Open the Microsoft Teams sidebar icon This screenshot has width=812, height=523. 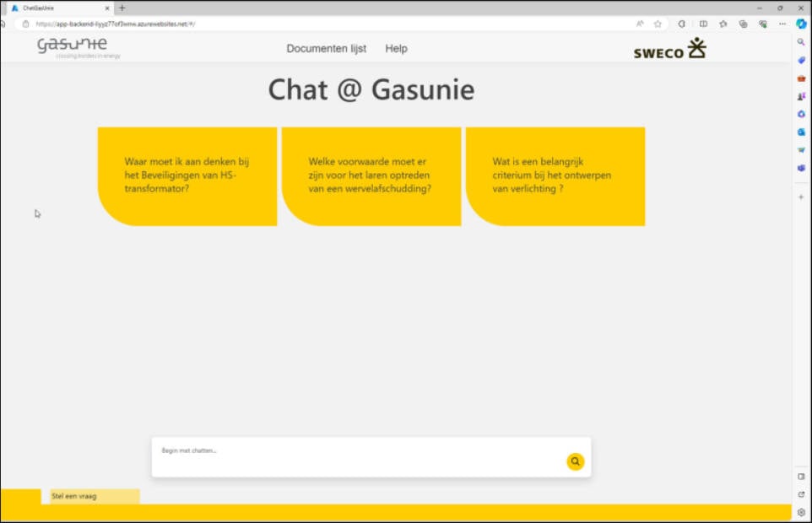click(801, 169)
